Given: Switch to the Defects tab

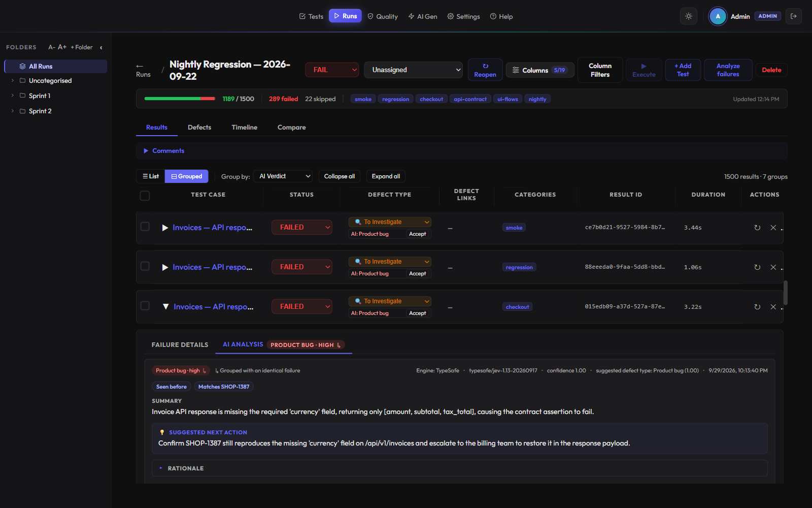Looking at the screenshot, I should point(199,128).
